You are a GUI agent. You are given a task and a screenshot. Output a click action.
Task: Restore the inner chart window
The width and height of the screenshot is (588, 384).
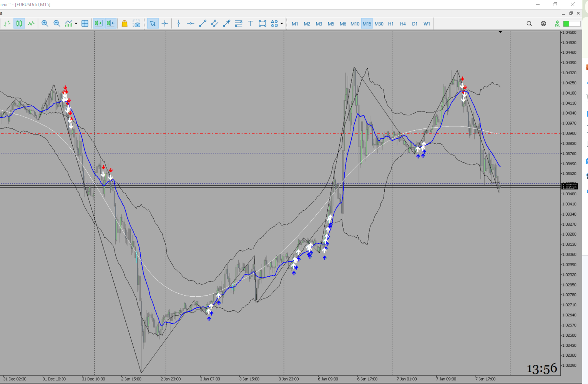coord(571,13)
